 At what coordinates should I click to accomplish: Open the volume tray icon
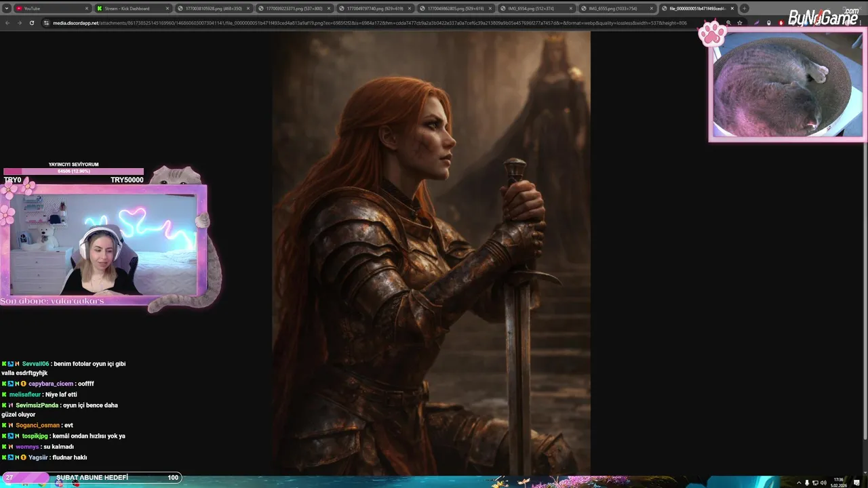[x=823, y=483]
